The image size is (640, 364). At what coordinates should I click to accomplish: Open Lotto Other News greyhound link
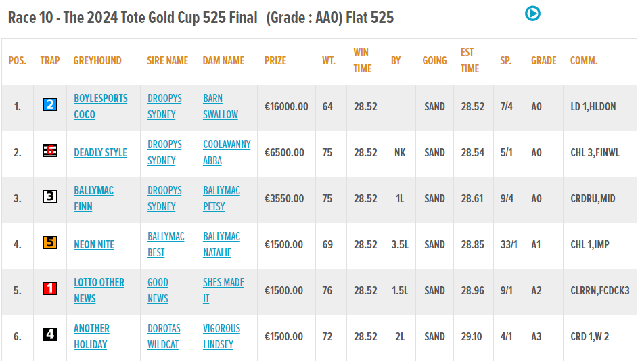99,290
